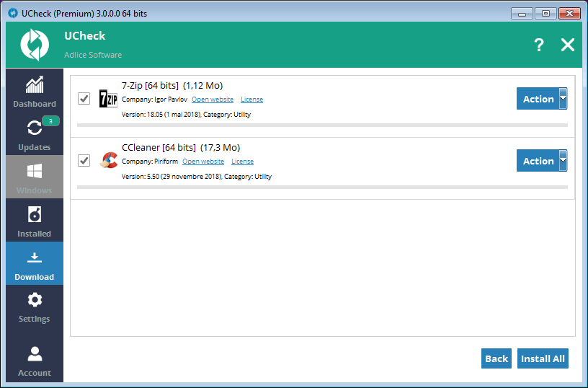Open website link for 7-Zip
The height and width of the screenshot is (388, 588).
pyautogui.click(x=213, y=100)
